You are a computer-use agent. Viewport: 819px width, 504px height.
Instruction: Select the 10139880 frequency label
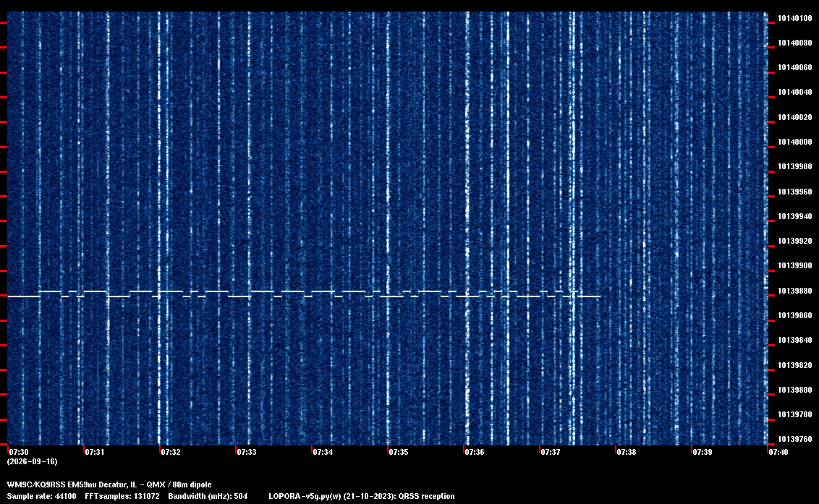point(795,291)
